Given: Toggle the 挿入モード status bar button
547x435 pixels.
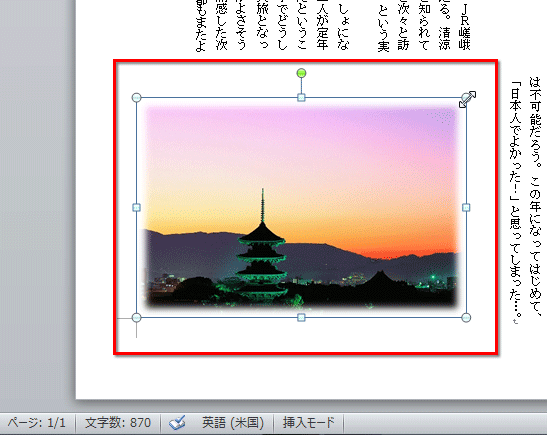Looking at the screenshot, I should click(x=309, y=423).
